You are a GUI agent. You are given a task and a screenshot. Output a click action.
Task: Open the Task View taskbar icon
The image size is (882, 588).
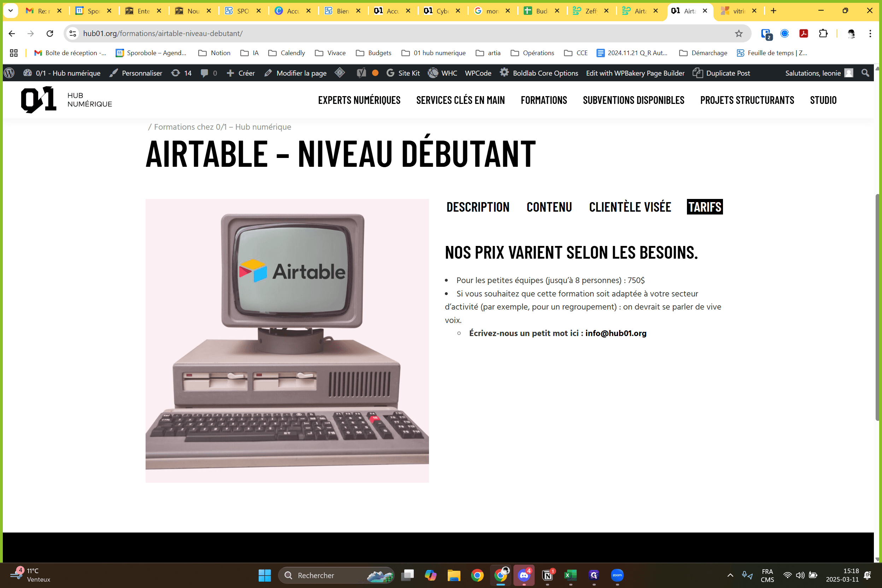(x=407, y=575)
